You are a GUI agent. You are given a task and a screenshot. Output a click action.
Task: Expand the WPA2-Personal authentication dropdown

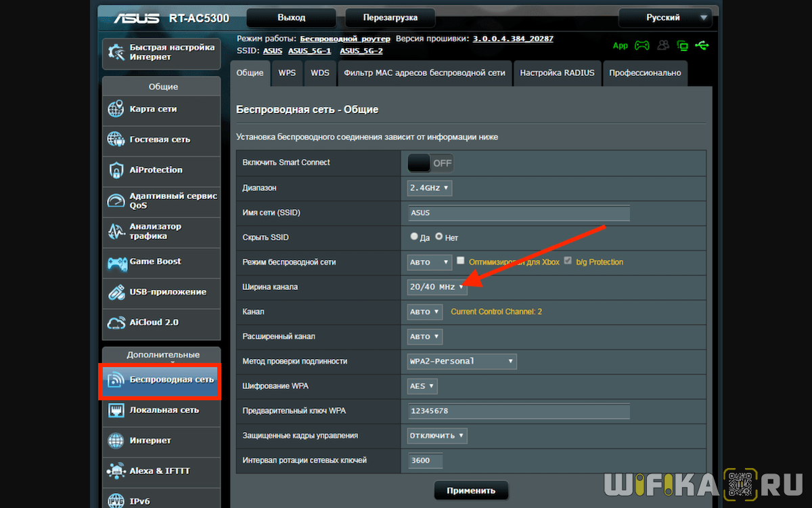462,361
